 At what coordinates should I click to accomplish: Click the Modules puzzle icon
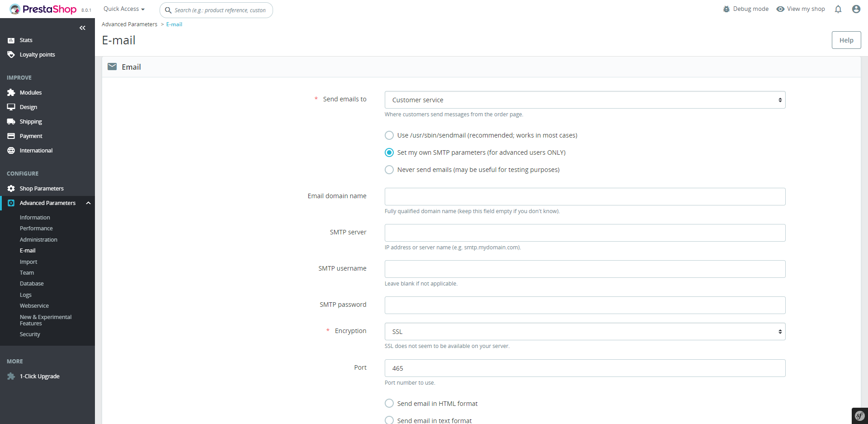[11, 92]
